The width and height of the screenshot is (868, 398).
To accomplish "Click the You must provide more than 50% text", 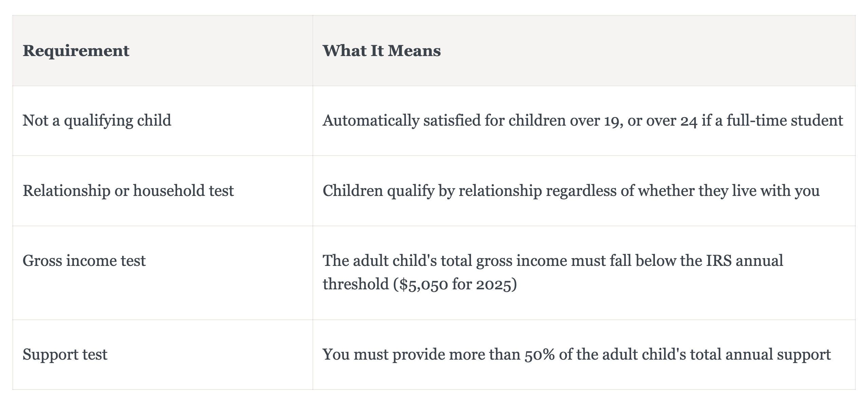I will (x=438, y=355).
